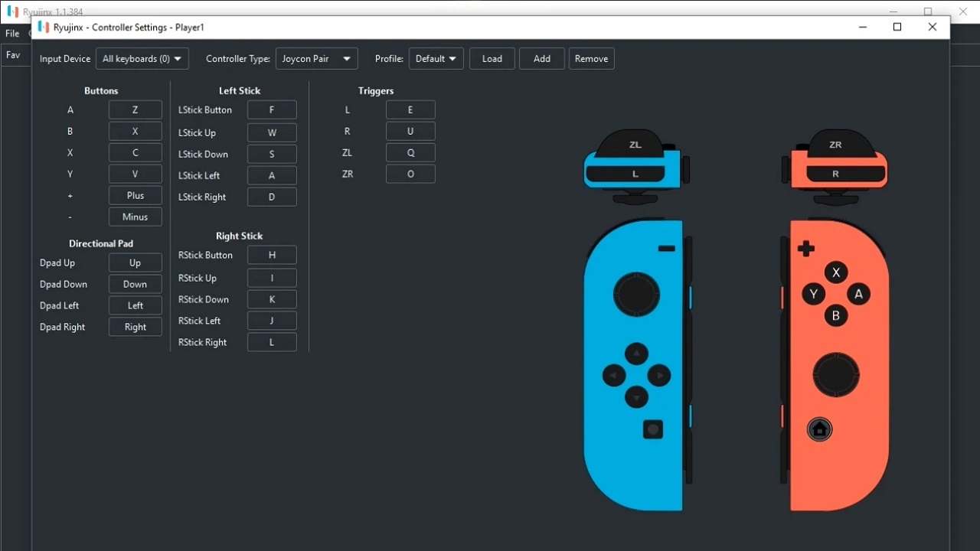Open the Input Device dropdown
980x551 pixels.
(142, 59)
